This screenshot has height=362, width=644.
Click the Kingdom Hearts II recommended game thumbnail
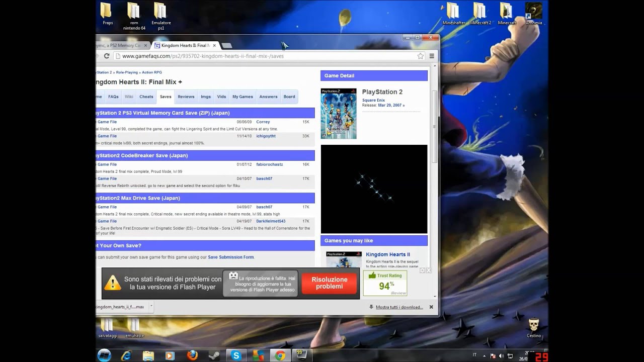[344, 259]
